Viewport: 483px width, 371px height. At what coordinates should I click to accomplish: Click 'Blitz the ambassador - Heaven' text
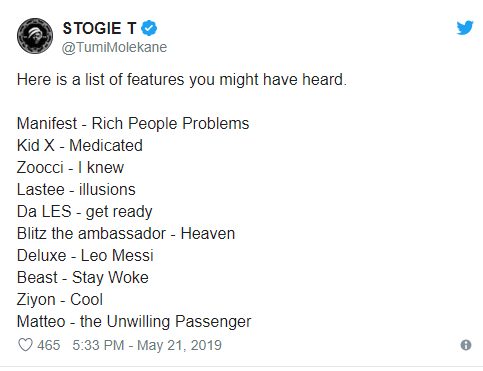click(x=126, y=233)
